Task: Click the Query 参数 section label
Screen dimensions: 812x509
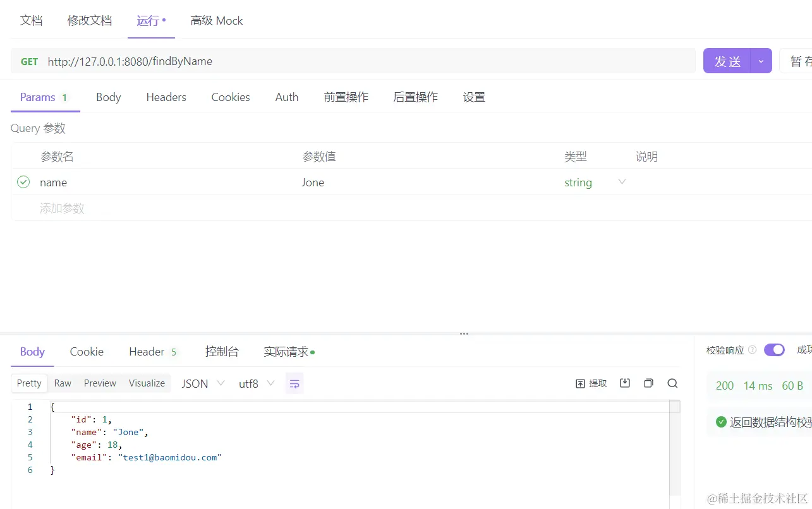Action: pyautogui.click(x=38, y=128)
